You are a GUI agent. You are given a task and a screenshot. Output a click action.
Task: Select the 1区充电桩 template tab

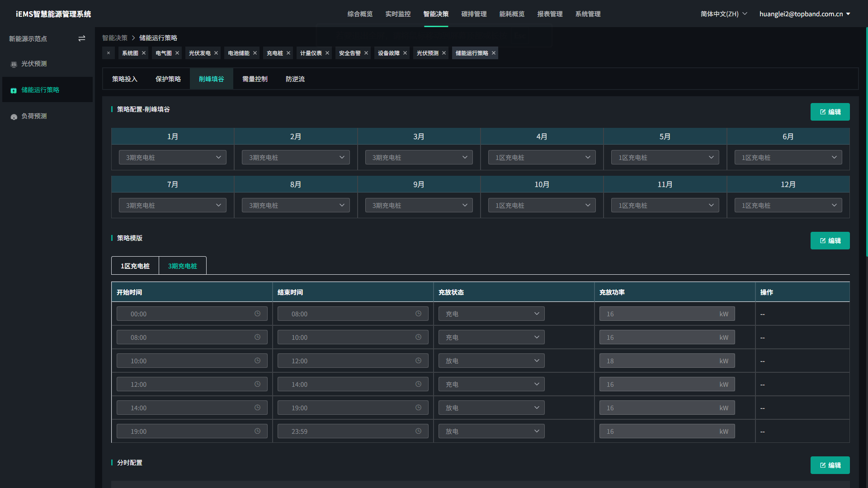coord(135,266)
